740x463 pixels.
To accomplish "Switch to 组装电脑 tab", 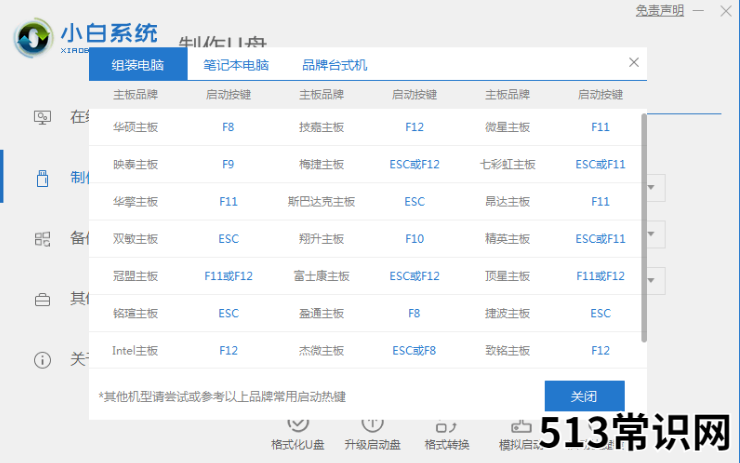I will pos(138,65).
